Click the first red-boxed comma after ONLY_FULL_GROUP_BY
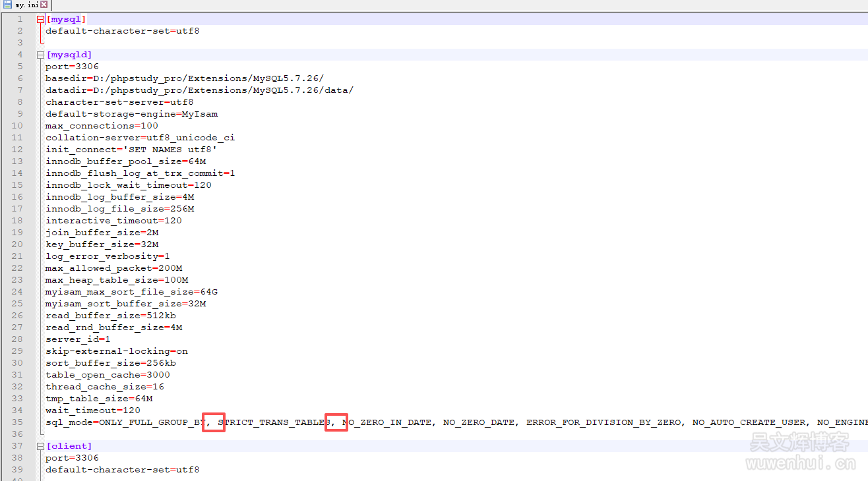The height and width of the screenshot is (481, 868). (x=209, y=423)
